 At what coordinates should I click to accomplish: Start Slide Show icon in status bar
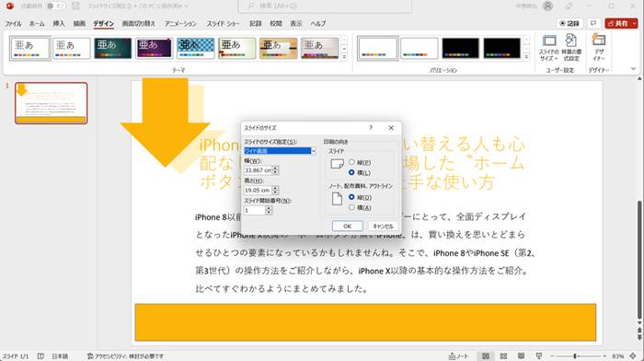[538, 356]
